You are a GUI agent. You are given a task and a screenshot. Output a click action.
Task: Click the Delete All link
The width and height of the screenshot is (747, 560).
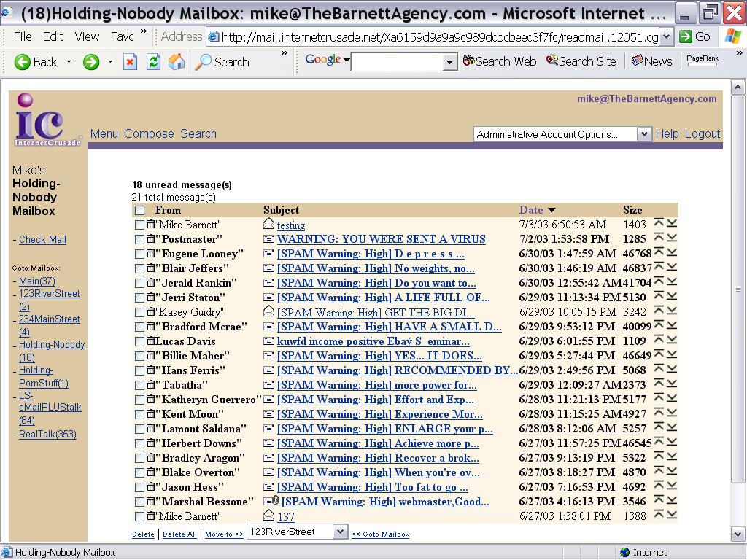click(179, 534)
